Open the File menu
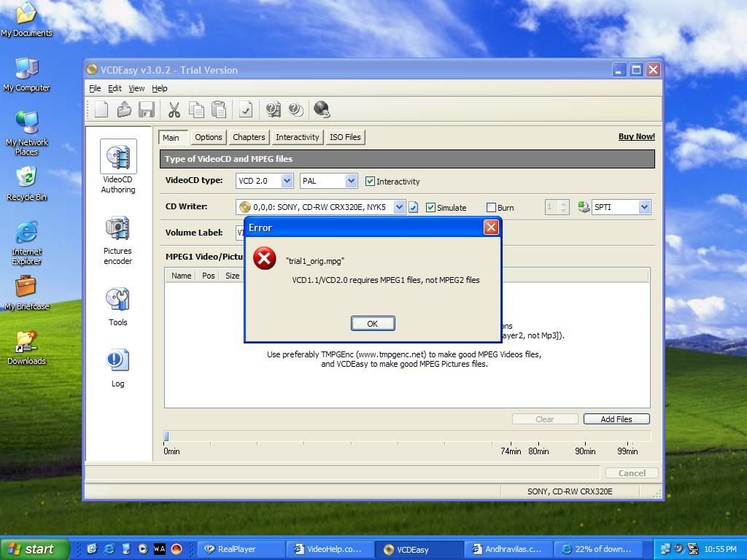This screenshot has width=747, height=560. click(x=95, y=88)
